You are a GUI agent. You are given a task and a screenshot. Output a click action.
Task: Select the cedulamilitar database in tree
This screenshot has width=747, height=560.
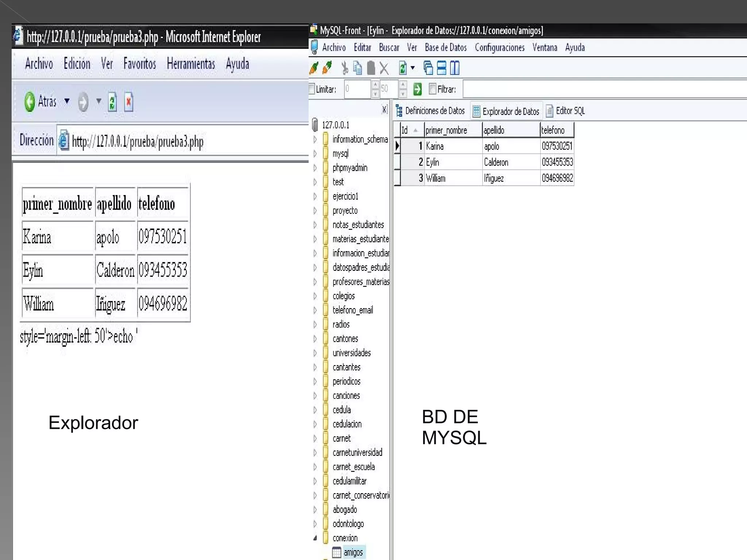(x=349, y=481)
